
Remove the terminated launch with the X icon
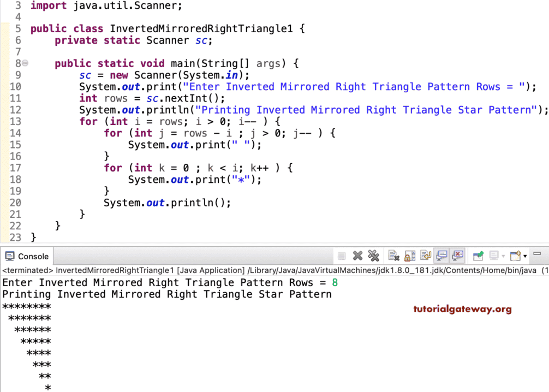(x=357, y=256)
